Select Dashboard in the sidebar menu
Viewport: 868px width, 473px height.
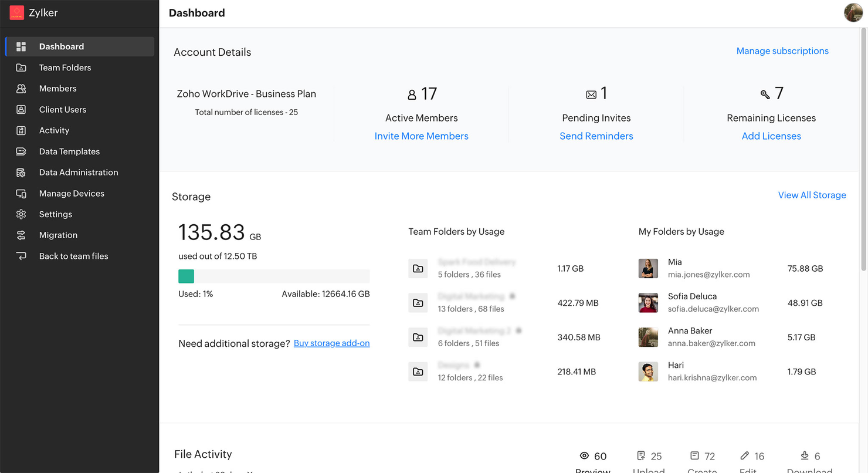[61, 46]
